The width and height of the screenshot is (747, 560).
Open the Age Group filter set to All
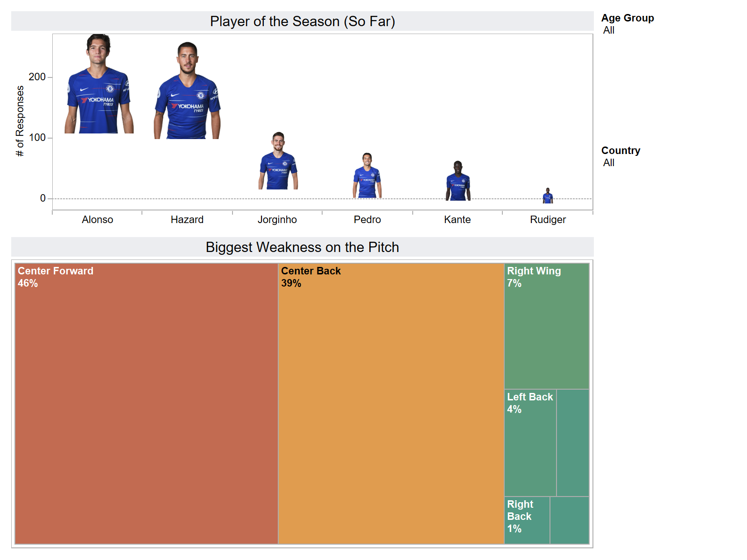(x=609, y=30)
